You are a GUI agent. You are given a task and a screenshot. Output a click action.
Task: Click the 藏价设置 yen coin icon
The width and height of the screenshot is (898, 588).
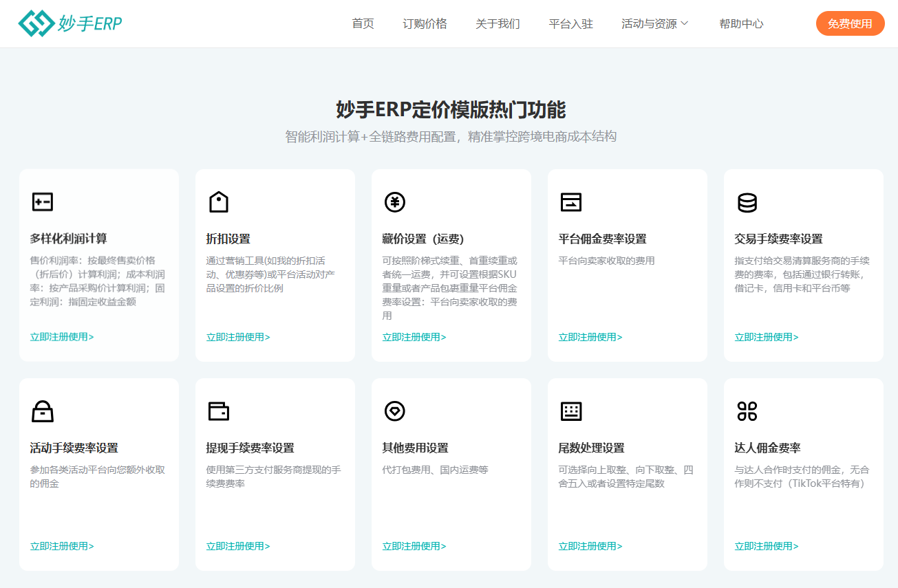(x=394, y=202)
